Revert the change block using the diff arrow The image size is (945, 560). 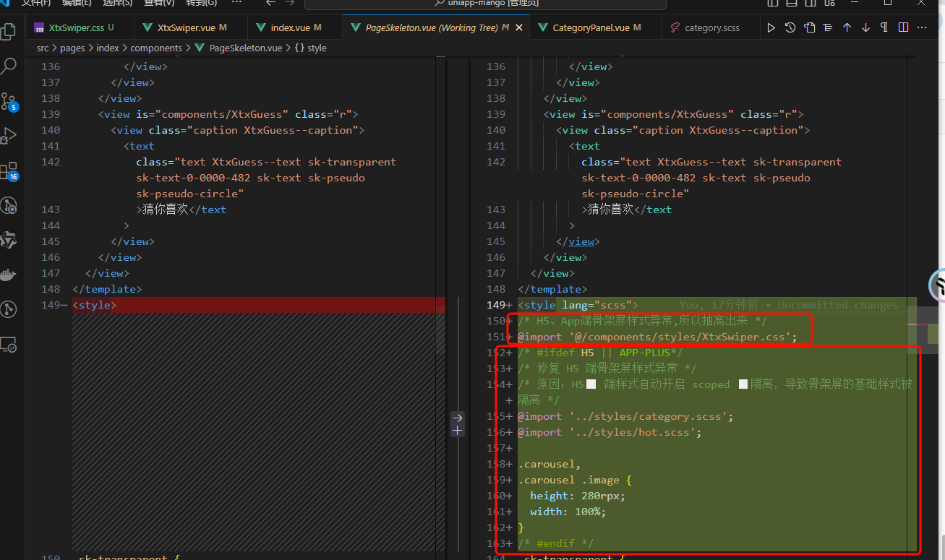[457, 417]
